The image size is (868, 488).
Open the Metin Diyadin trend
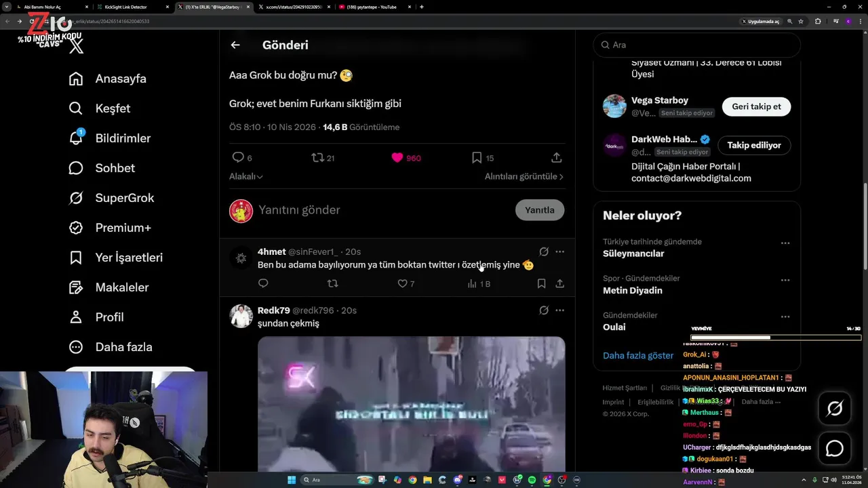click(x=633, y=290)
